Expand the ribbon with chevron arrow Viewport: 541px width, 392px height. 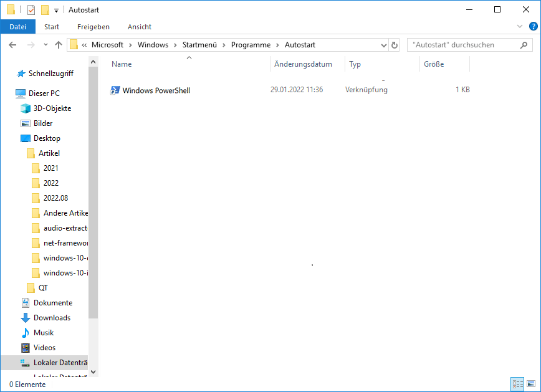click(520, 27)
